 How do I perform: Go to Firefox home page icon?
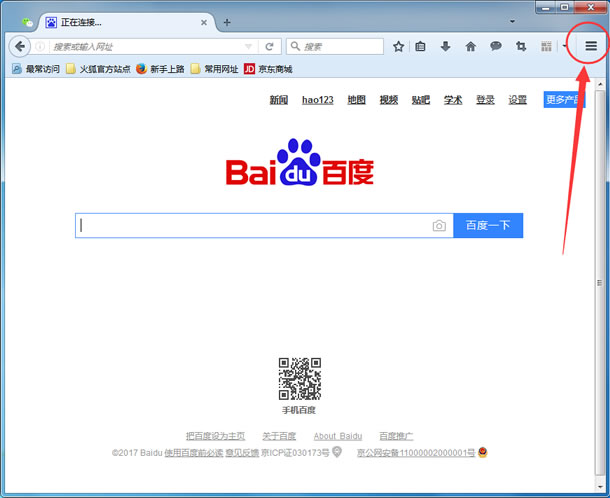[471, 47]
